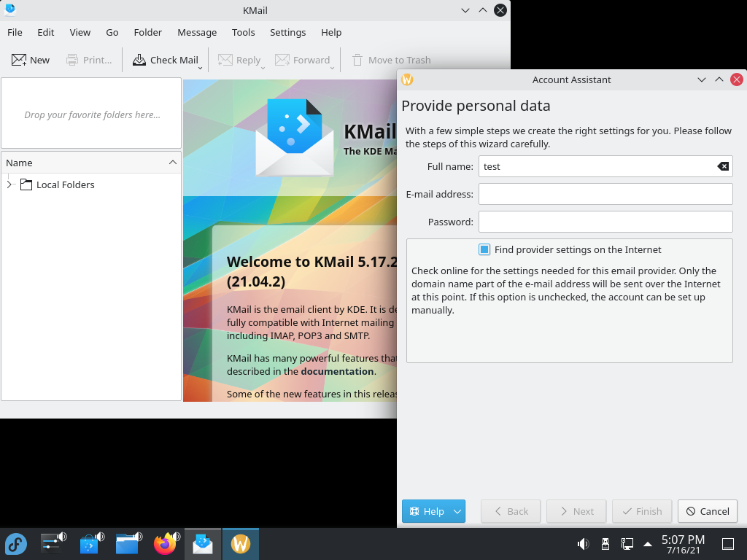This screenshot has height=560, width=747.
Task: Switch to Account Assistant task in the taskbar
Action: pos(241,544)
